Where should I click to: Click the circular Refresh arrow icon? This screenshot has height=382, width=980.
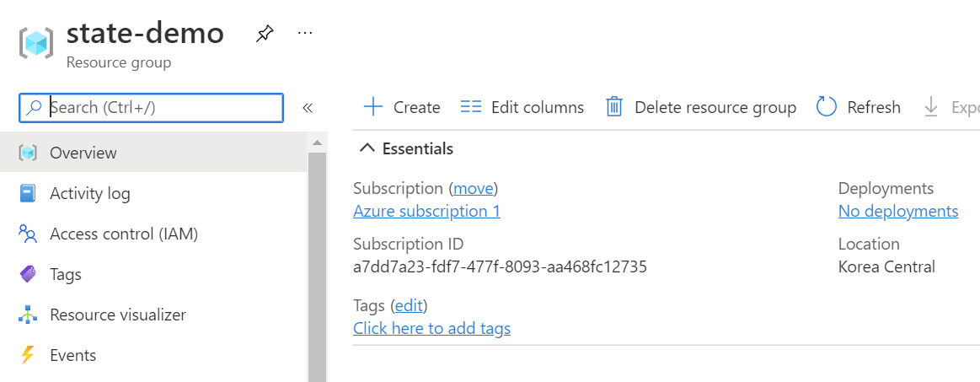click(x=827, y=107)
